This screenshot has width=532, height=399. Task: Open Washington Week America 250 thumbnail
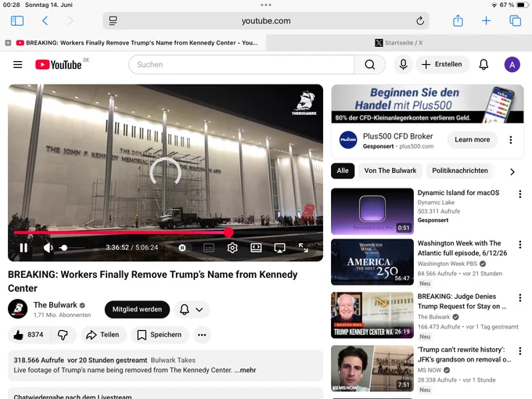pos(372,262)
